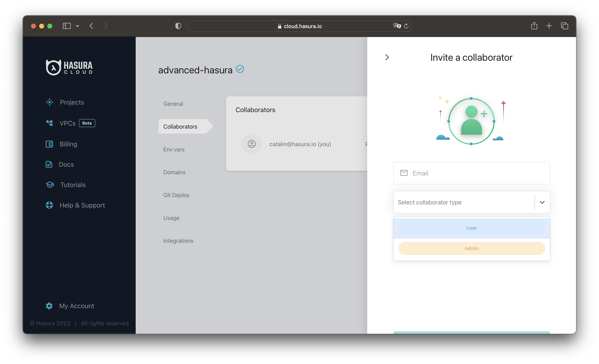
Task: Click the Env vars settings link
Action: click(173, 150)
